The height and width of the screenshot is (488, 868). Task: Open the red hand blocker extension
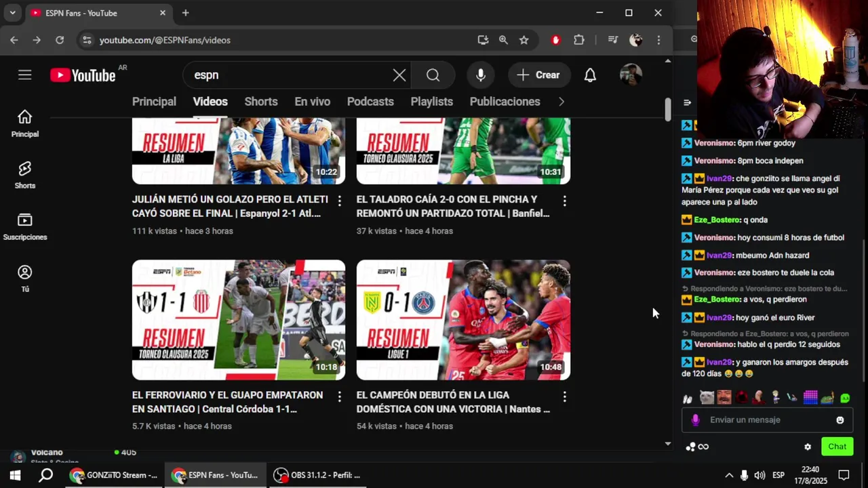(556, 40)
